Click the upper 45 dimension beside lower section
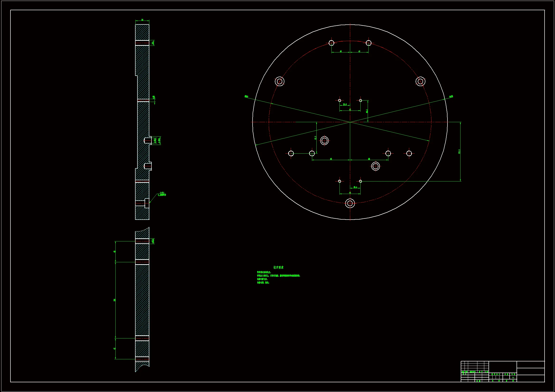Screen dimensions: 555x392 (x=115, y=251)
